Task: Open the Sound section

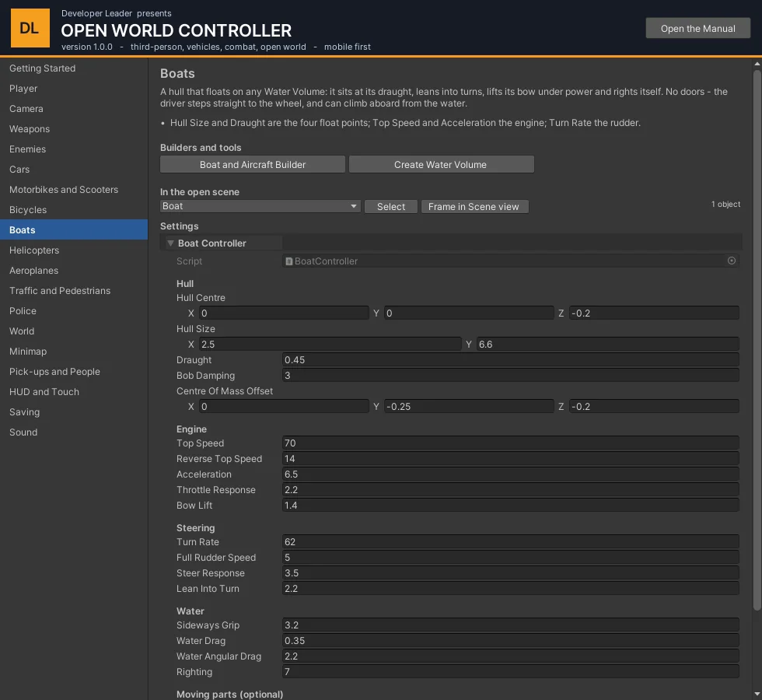Action: [74, 432]
